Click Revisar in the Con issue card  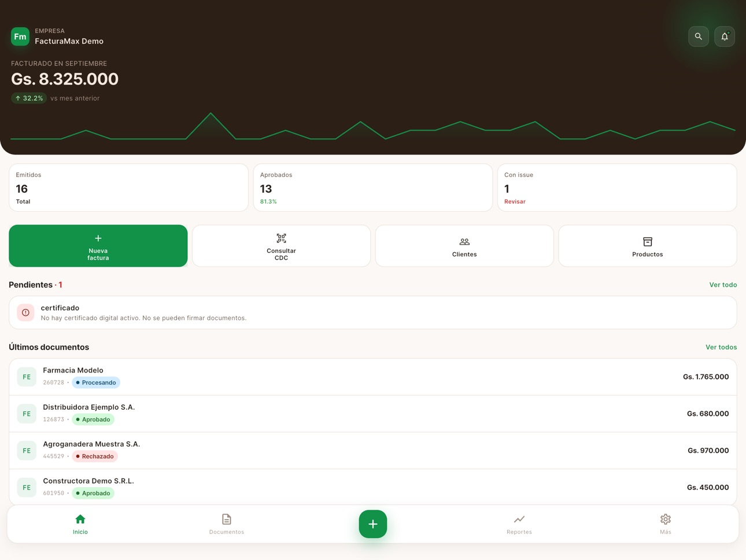pos(515,202)
